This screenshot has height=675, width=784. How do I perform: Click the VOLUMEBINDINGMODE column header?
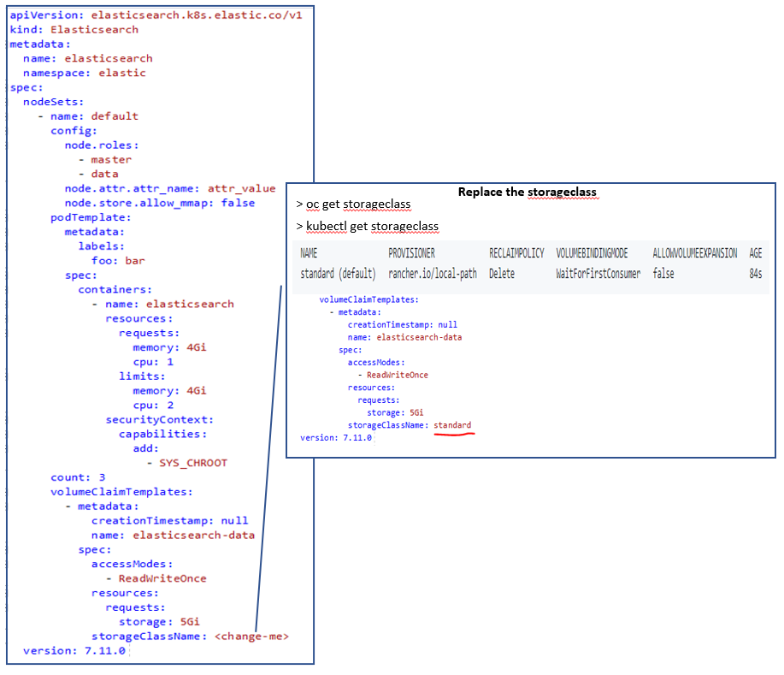pos(592,253)
